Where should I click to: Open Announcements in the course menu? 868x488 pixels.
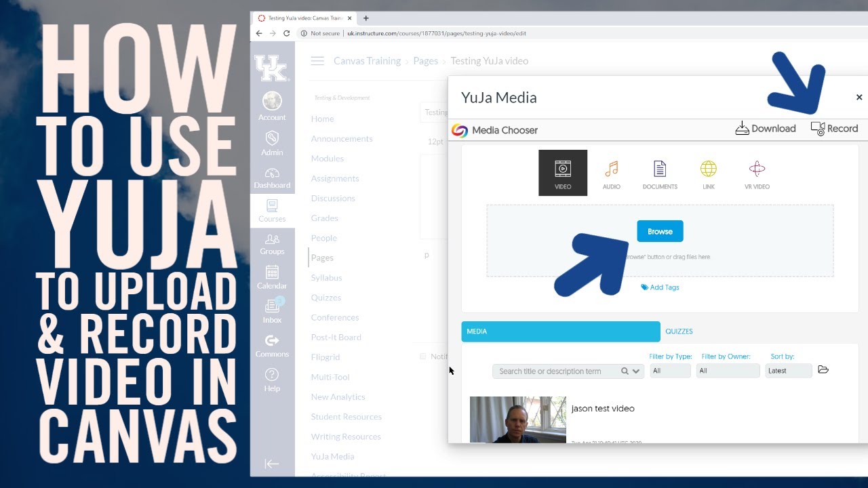click(342, 139)
